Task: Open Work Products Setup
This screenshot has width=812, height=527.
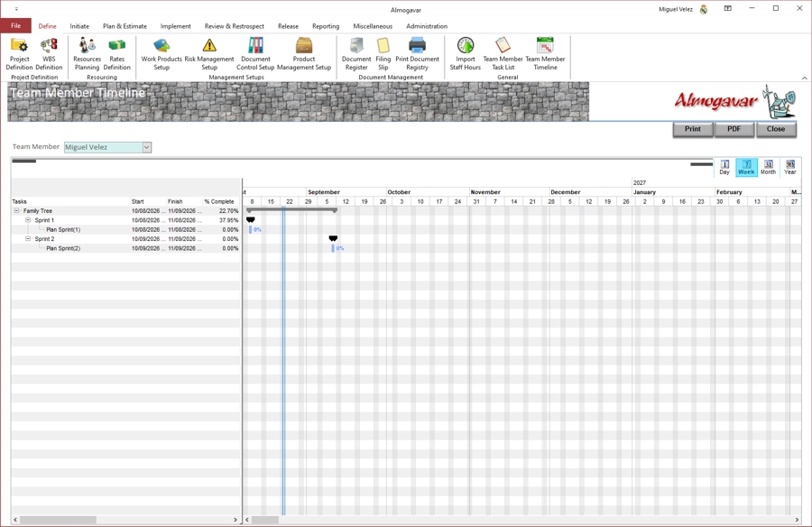Action: tap(161, 54)
